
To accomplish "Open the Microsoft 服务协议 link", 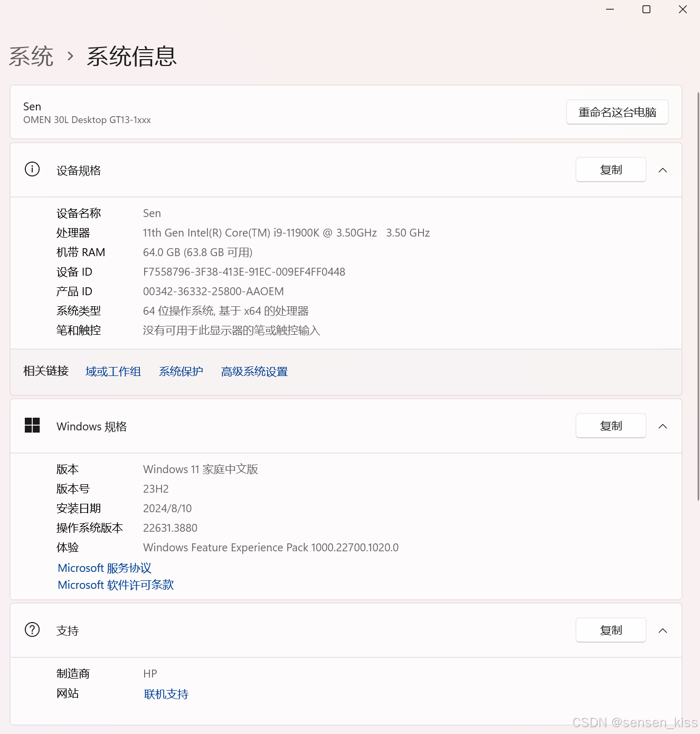I will click(105, 568).
